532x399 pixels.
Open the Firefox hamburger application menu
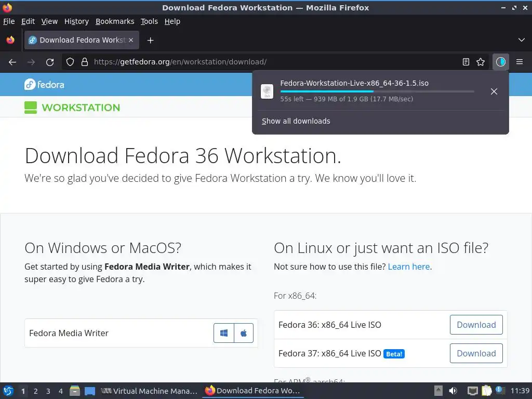[x=519, y=62]
